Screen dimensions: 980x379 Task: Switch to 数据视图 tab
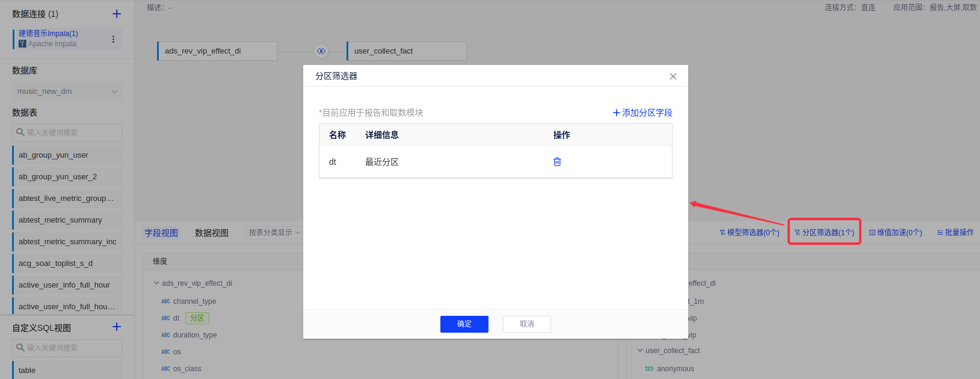tap(212, 233)
